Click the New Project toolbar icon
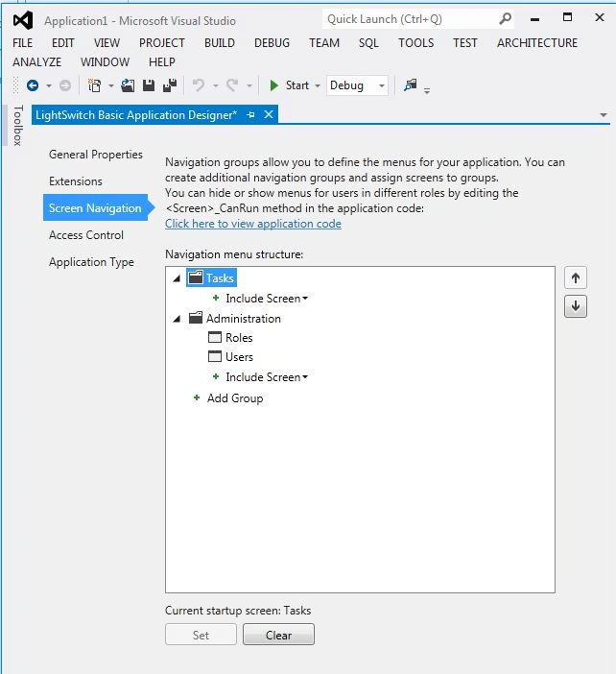Image resolution: width=616 pixels, height=674 pixels. point(94,85)
